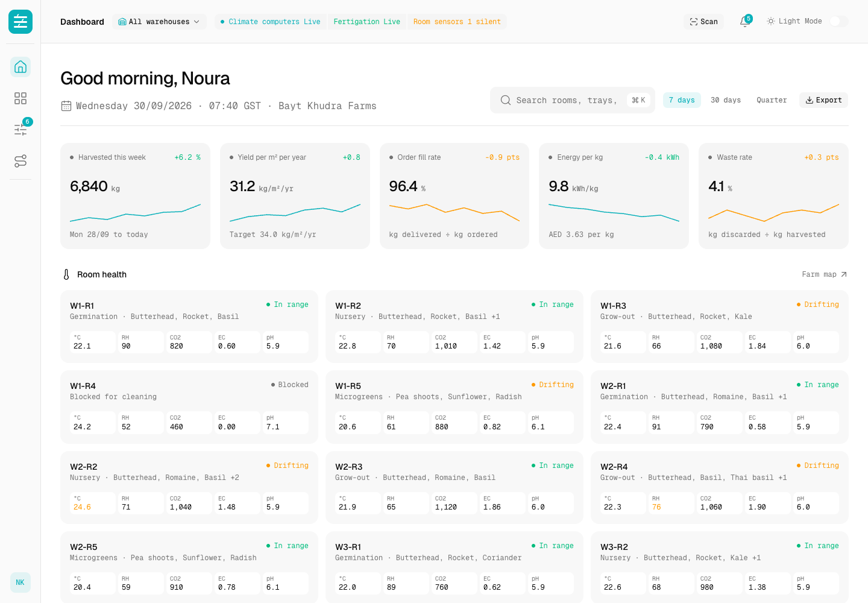Switch to the 30 days range
The height and width of the screenshot is (603, 868).
pos(726,100)
